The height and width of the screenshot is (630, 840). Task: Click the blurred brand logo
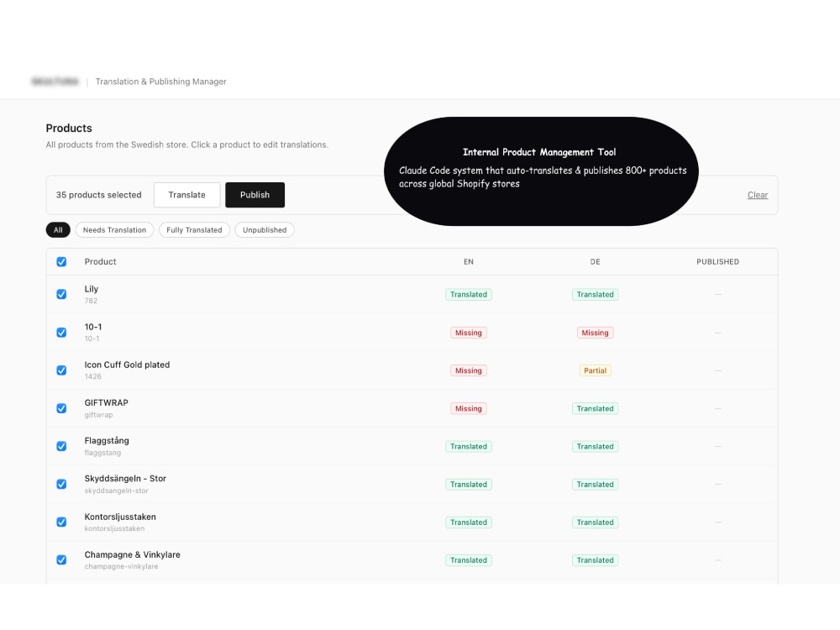tap(55, 81)
